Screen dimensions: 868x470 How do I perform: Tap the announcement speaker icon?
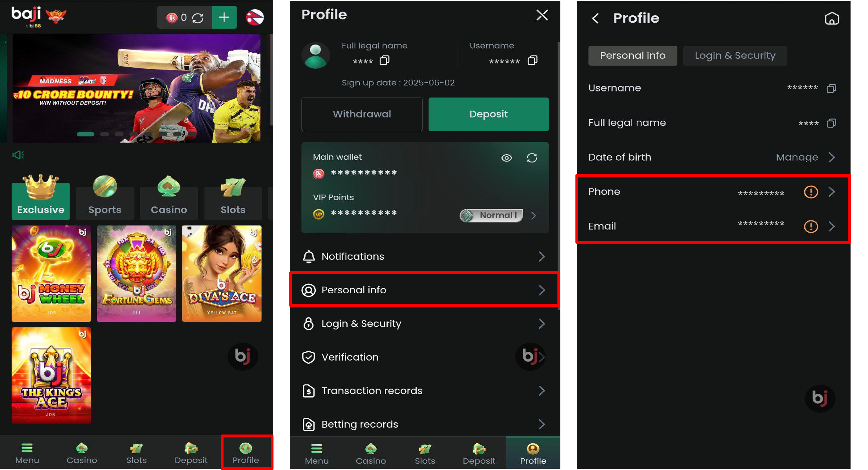(x=18, y=155)
